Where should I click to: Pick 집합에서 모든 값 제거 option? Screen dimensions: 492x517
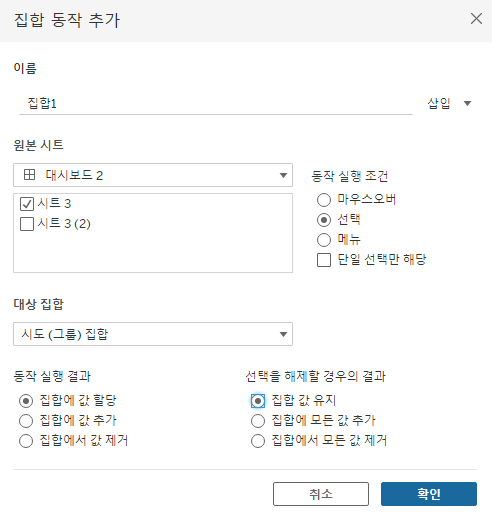258,441
